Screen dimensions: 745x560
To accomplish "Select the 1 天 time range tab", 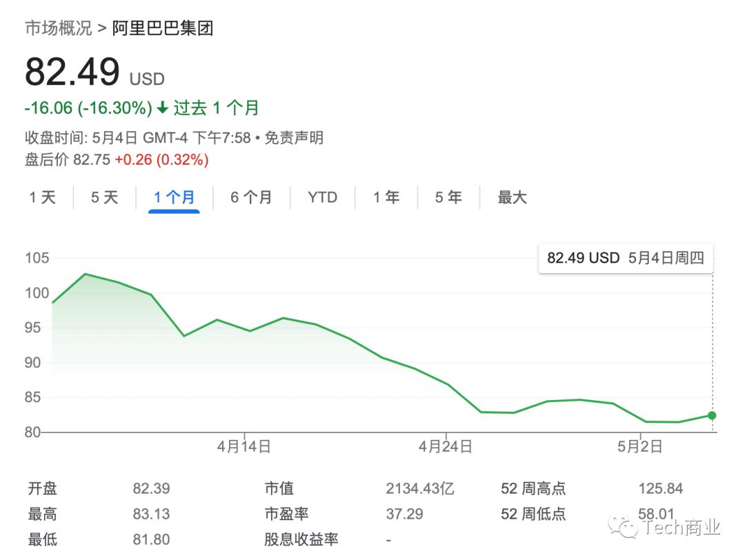I will tap(42, 197).
